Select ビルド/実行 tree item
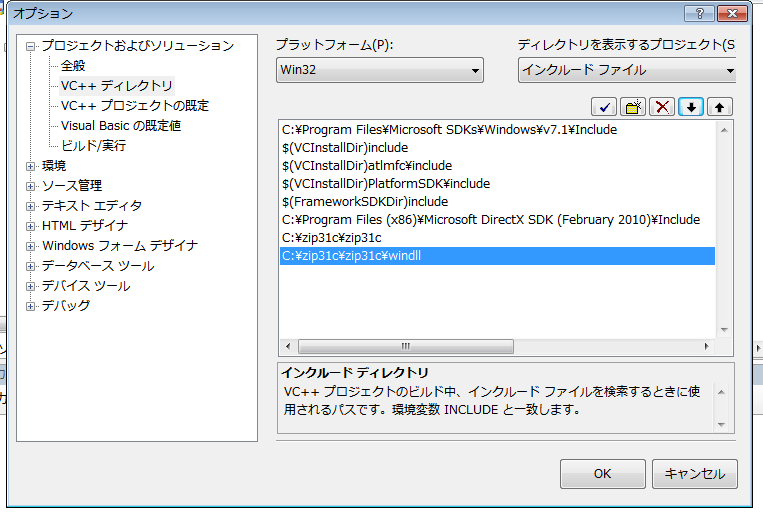Screen dimensions: 763x521 tap(93, 145)
